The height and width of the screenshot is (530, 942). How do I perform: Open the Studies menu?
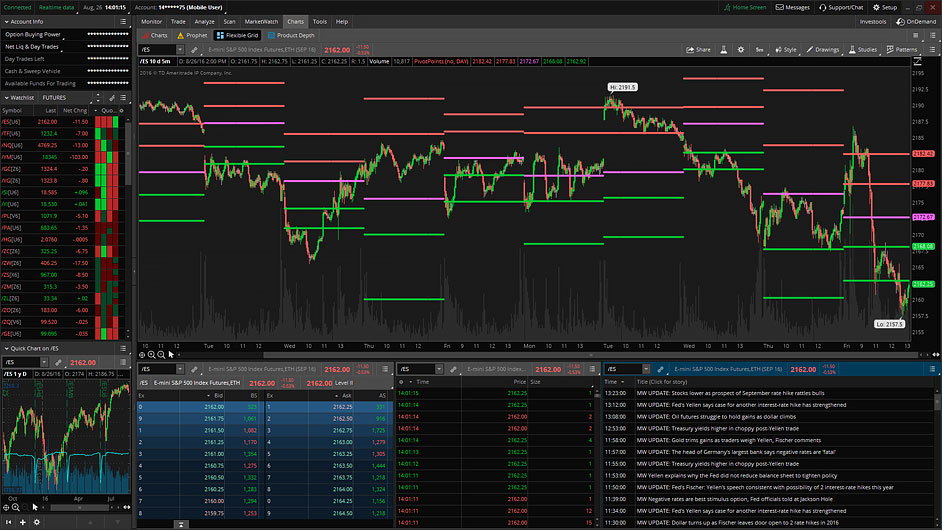863,50
